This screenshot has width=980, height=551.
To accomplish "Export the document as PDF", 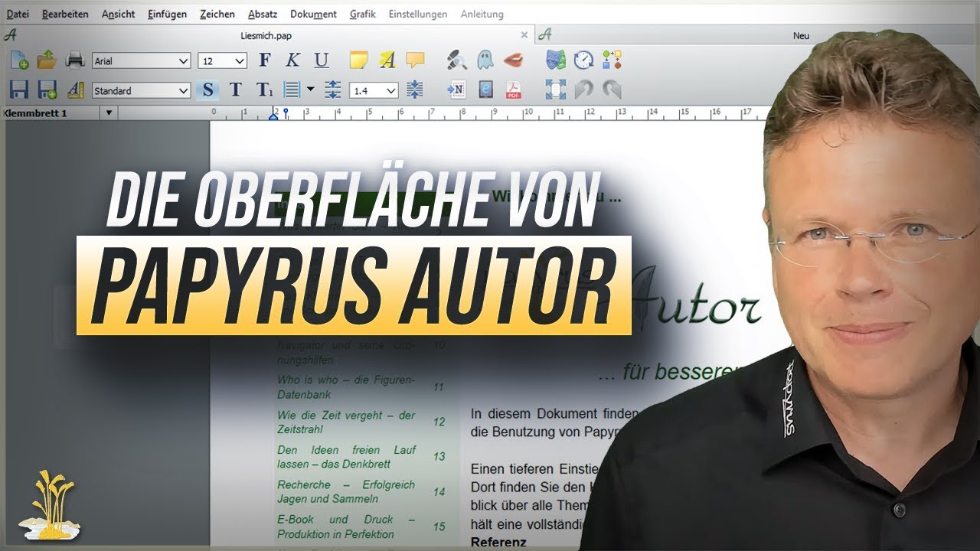I will [513, 90].
